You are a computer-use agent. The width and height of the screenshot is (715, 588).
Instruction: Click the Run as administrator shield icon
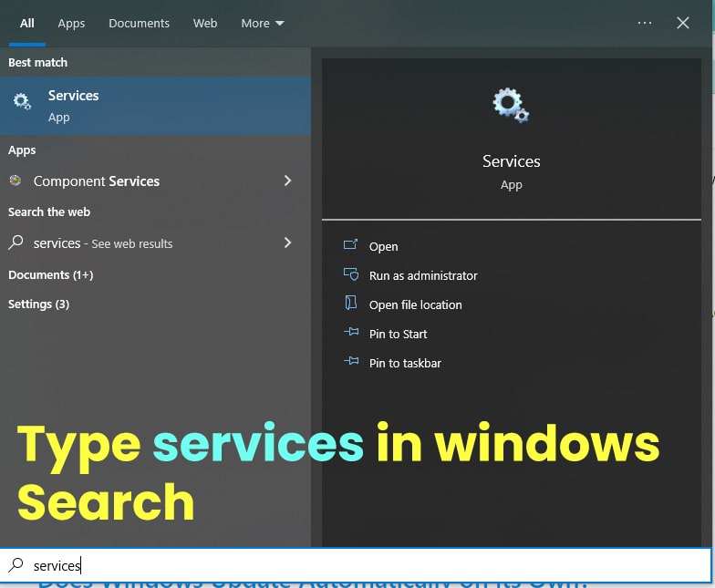click(x=350, y=274)
